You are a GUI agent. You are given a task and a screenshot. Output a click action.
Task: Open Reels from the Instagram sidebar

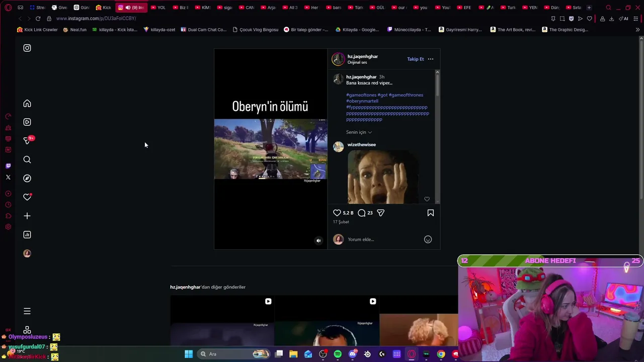coord(27,122)
